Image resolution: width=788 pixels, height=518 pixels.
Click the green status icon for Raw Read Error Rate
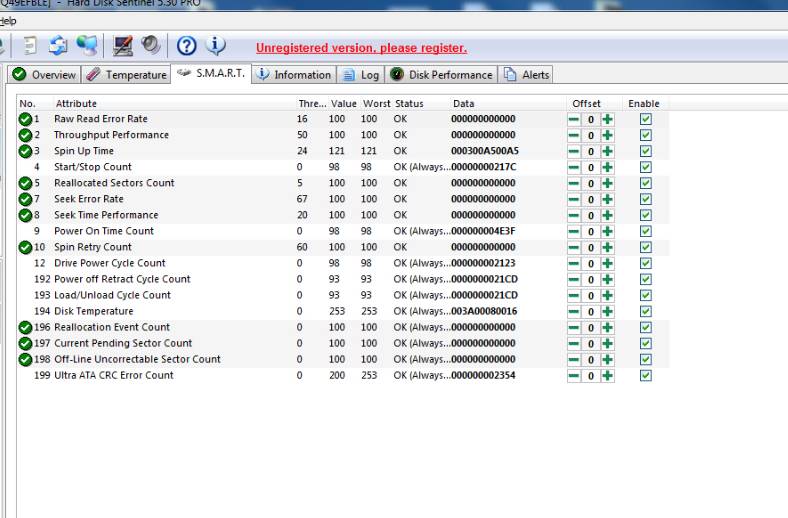[25, 119]
